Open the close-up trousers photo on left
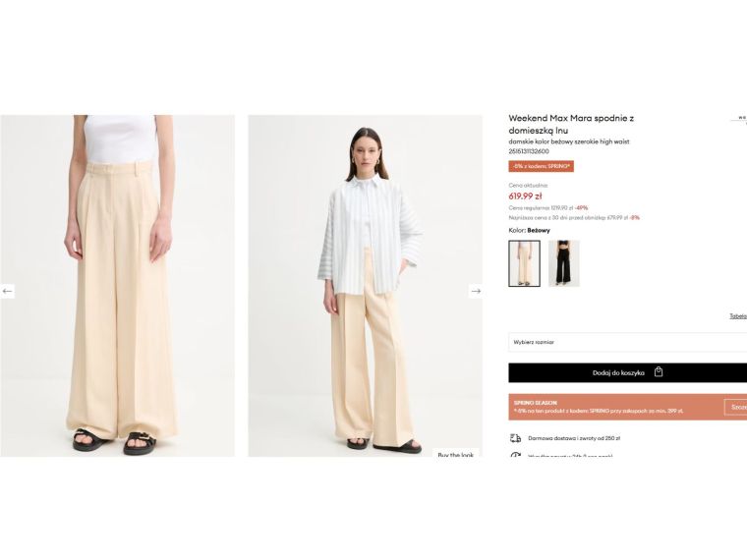The image size is (747, 560). pyautogui.click(x=117, y=286)
